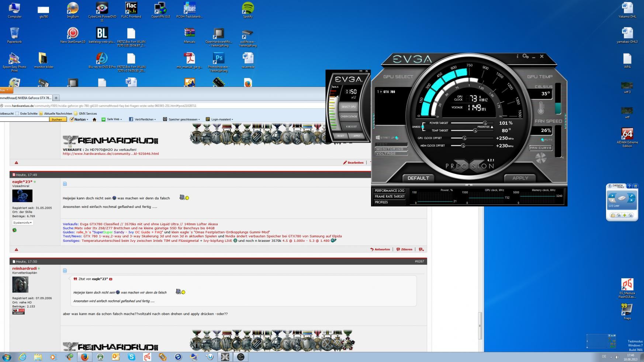Open the Systeminfo dropdown under eagle*23*
The width and height of the screenshot is (644, 362).
coord(22,223)
